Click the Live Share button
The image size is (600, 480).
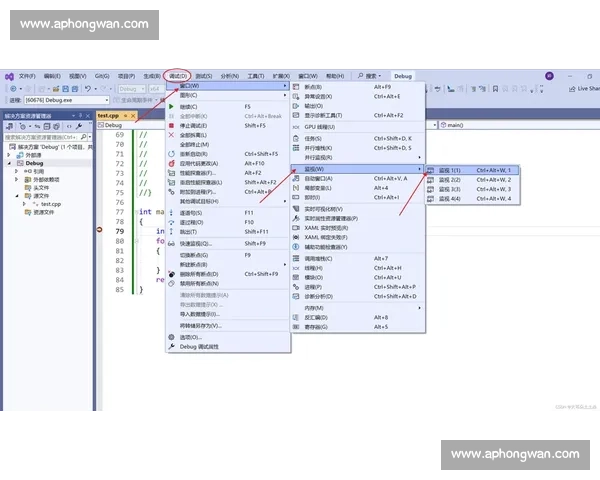[x=584, y=89]
